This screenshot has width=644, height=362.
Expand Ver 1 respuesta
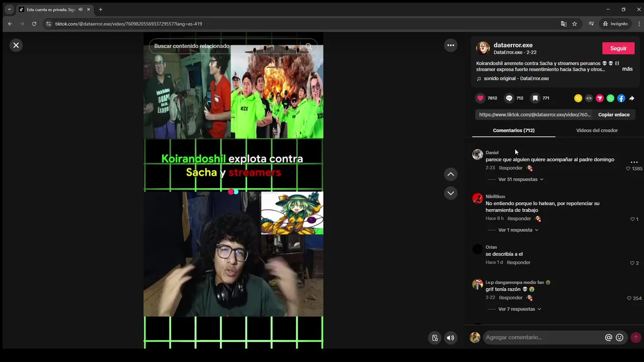point(518,230)
